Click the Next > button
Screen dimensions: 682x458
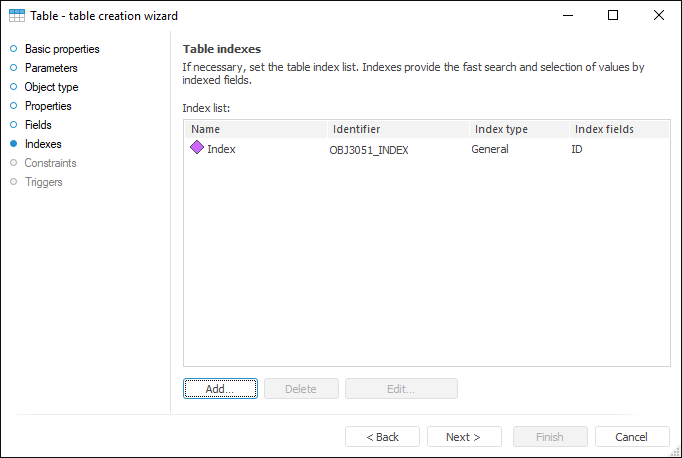[464, 437]
